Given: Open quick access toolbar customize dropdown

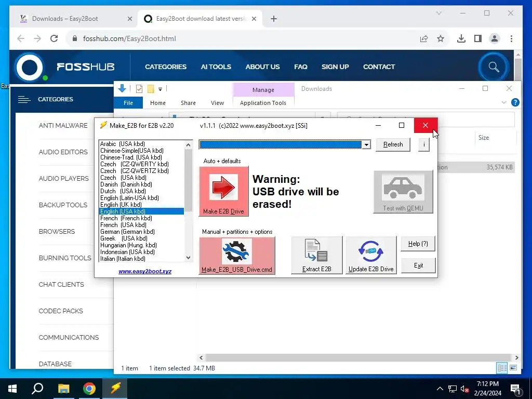Looking at the screenshot, I should [x=160, y=89].
